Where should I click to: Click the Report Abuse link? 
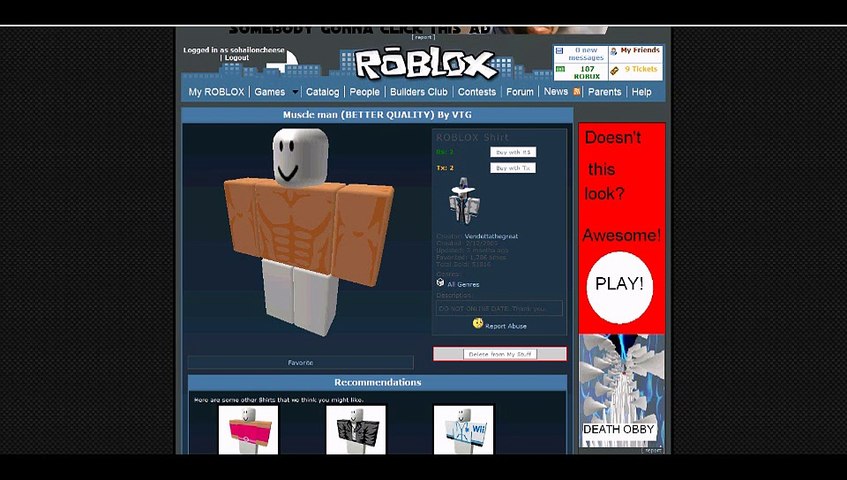[x=506, y=326]
